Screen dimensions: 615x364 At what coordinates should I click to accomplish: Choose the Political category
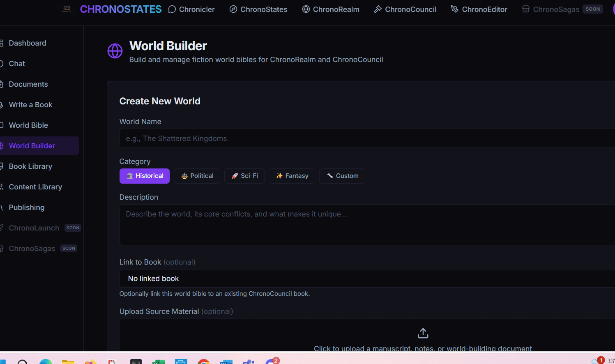[197, 176]
